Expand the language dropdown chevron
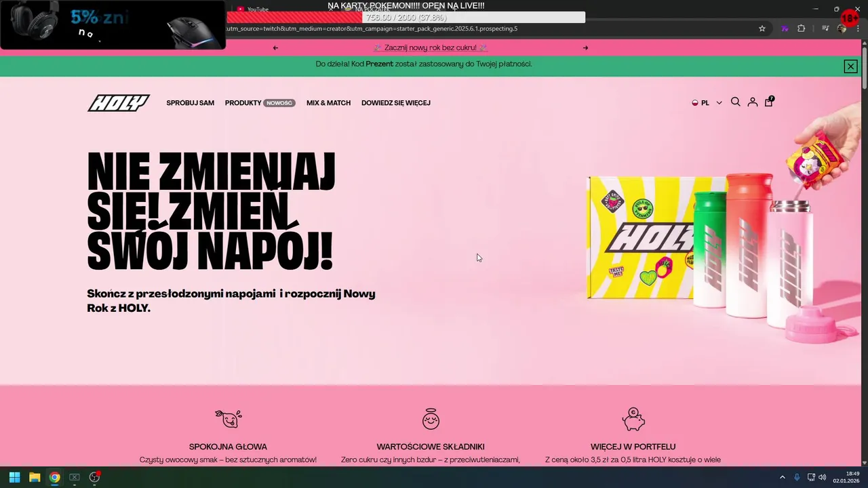Screen dimensions: 868x488 (719, 103)
